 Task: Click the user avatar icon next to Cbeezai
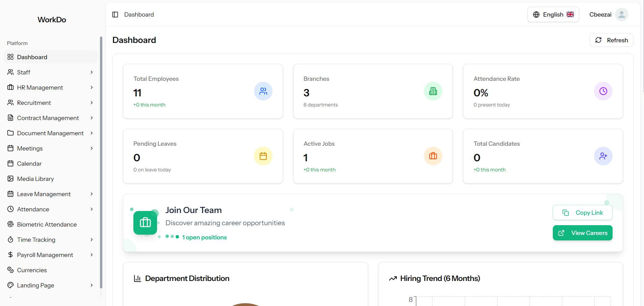(621, 15)
